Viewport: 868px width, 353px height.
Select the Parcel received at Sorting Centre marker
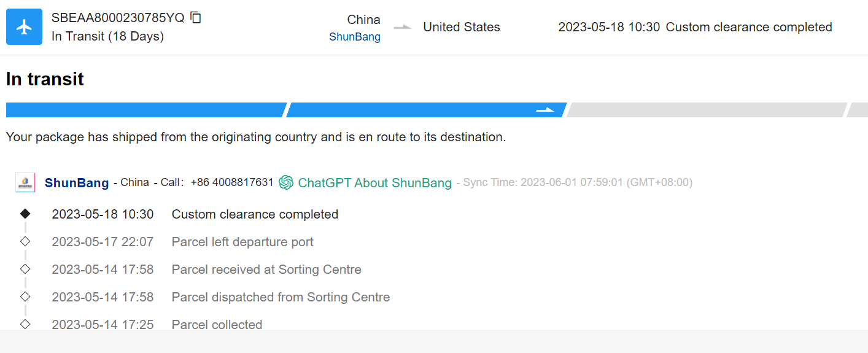tap(25, 269)
